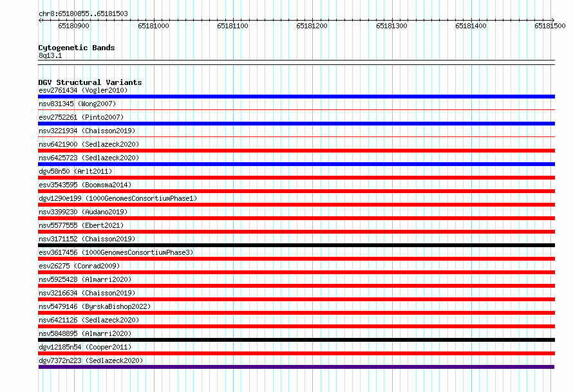Click the left arrowhead of the ruler
Viewport: 573px width, 392px height.
point(40,20)
